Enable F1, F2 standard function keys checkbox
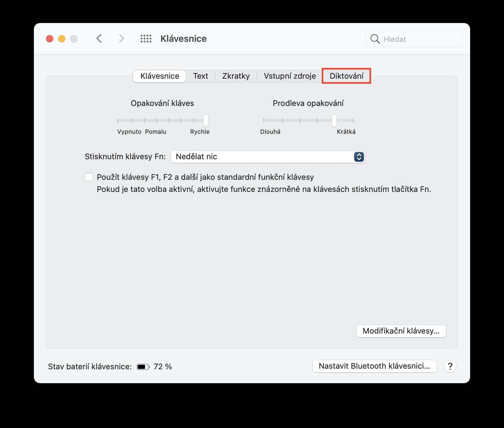Image resolution: width=504 pixels, height=428 pixels. (x=89, y=177)
